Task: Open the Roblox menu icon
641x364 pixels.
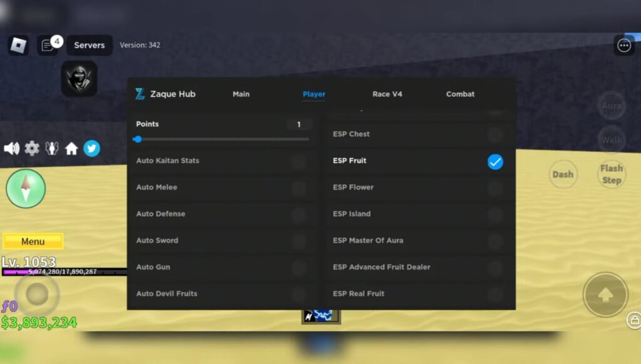Action: (18, 45)
